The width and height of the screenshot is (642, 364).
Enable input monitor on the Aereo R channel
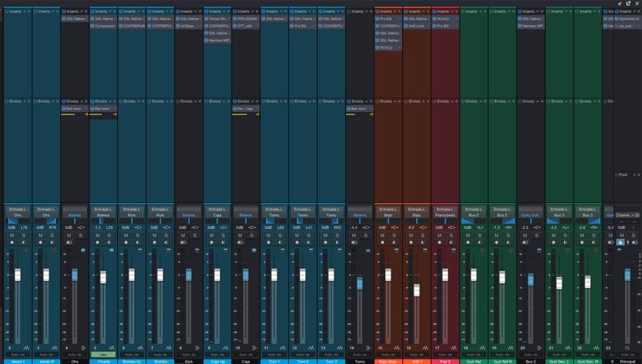click(53, 242)
